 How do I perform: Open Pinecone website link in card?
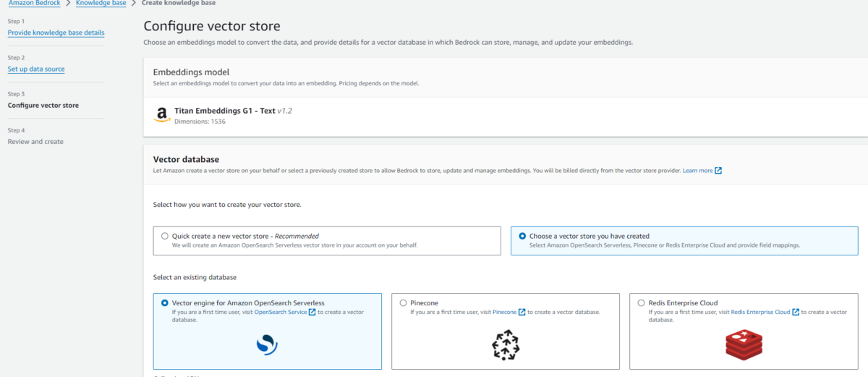pos(504,312)
